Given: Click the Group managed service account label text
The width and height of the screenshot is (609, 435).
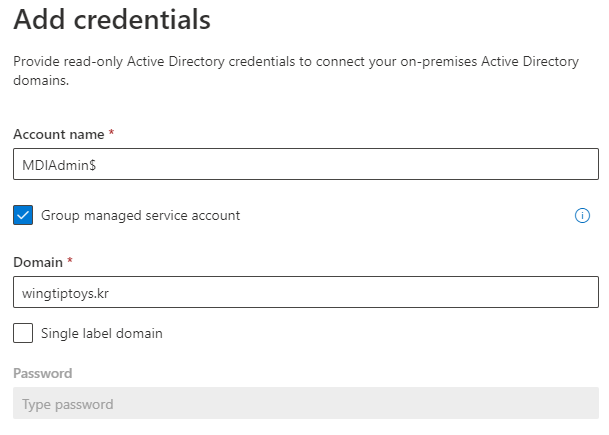Looking at the screenshot, I should 140,215.
